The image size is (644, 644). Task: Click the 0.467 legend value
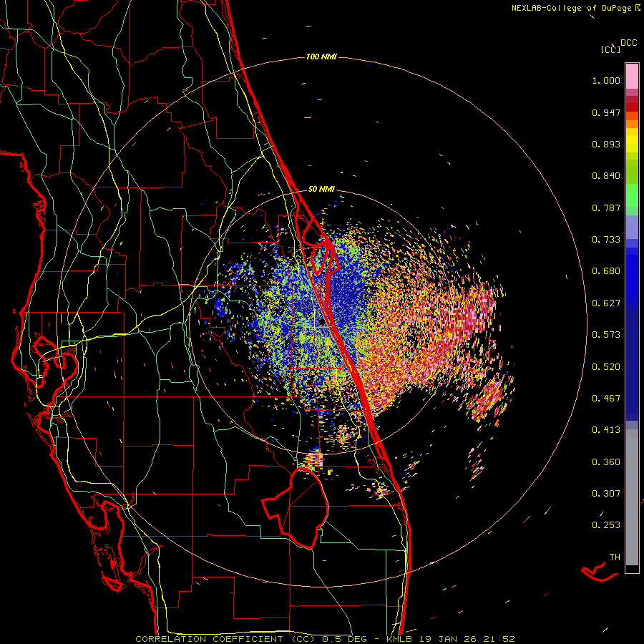coord(606,399)
